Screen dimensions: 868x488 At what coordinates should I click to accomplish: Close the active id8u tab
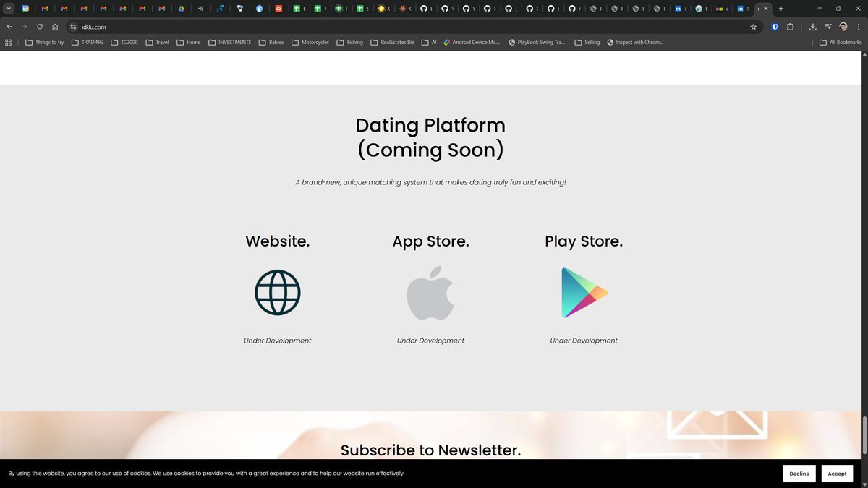click(x=766, y=9)
